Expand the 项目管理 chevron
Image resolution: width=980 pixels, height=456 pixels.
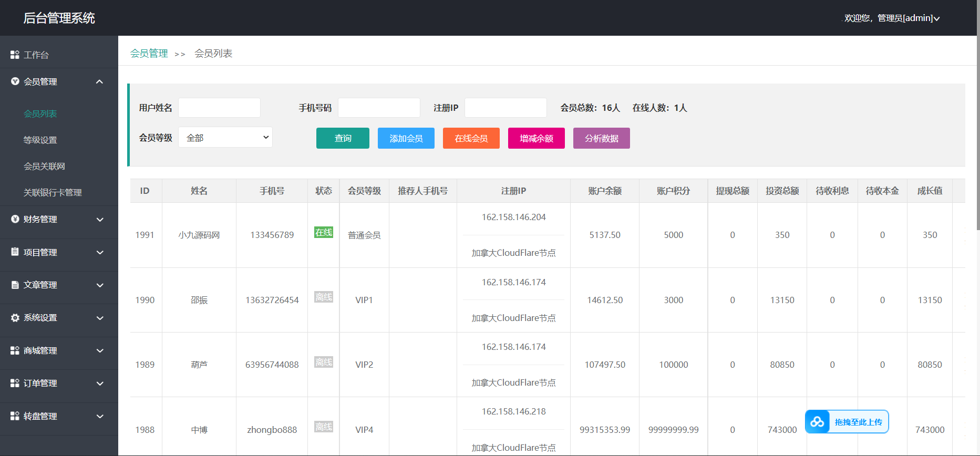click(100, 252)
